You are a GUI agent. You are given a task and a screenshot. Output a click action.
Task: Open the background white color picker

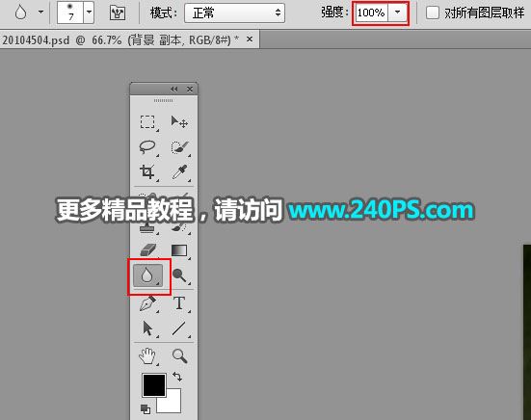(173, 405)
